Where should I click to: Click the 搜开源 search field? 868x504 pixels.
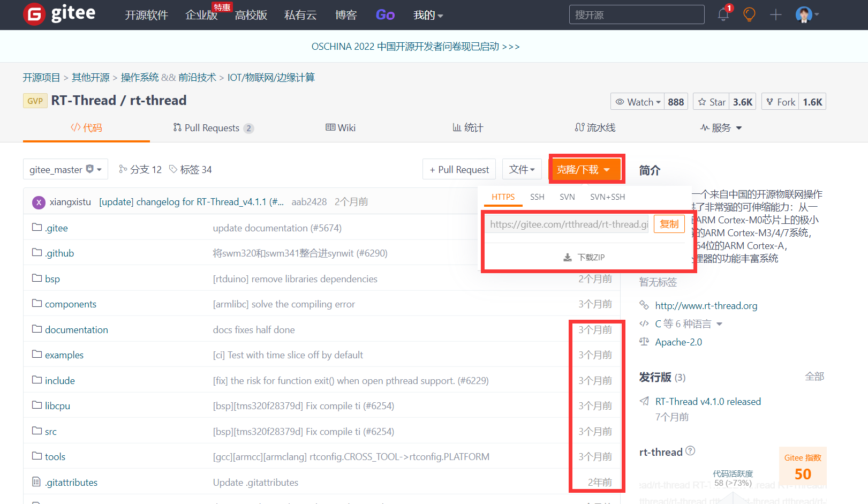tap(637, 14)
